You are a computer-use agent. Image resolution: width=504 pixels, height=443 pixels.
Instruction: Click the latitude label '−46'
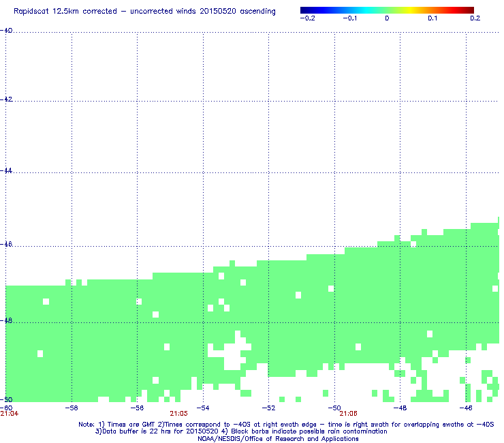[6, 244]
